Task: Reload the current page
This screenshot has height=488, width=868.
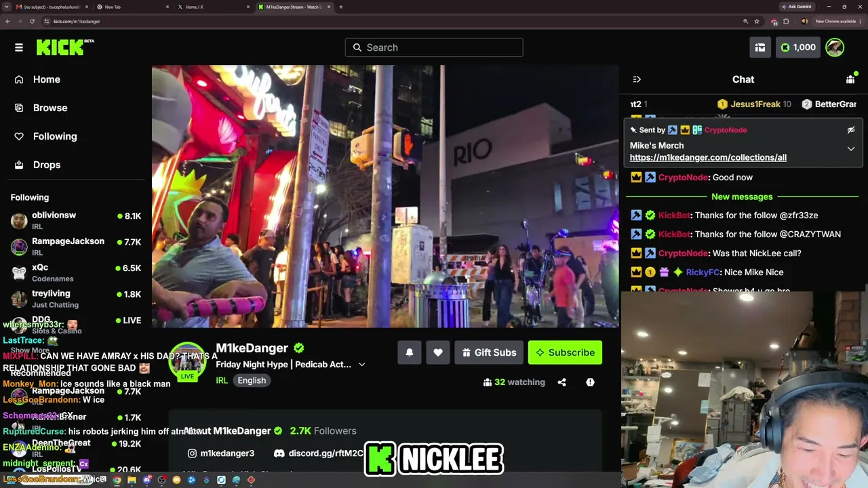Action: click(x=32, y=21)
